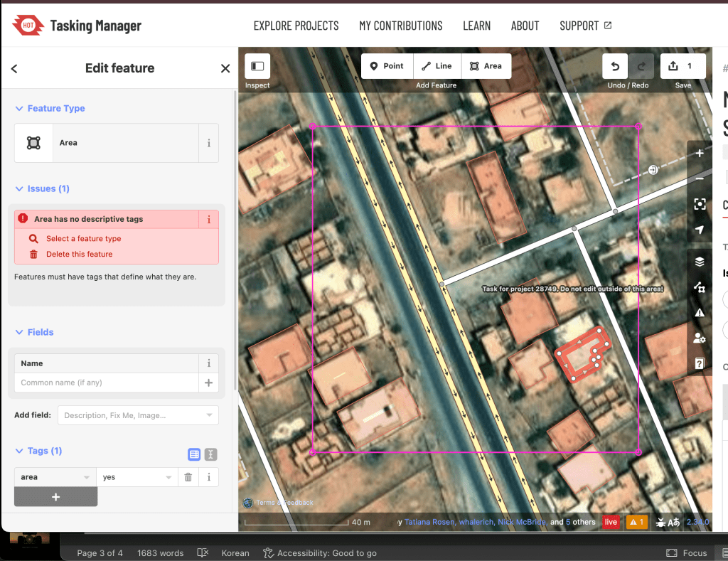Select the Line drawing tool

click(437, 66)
